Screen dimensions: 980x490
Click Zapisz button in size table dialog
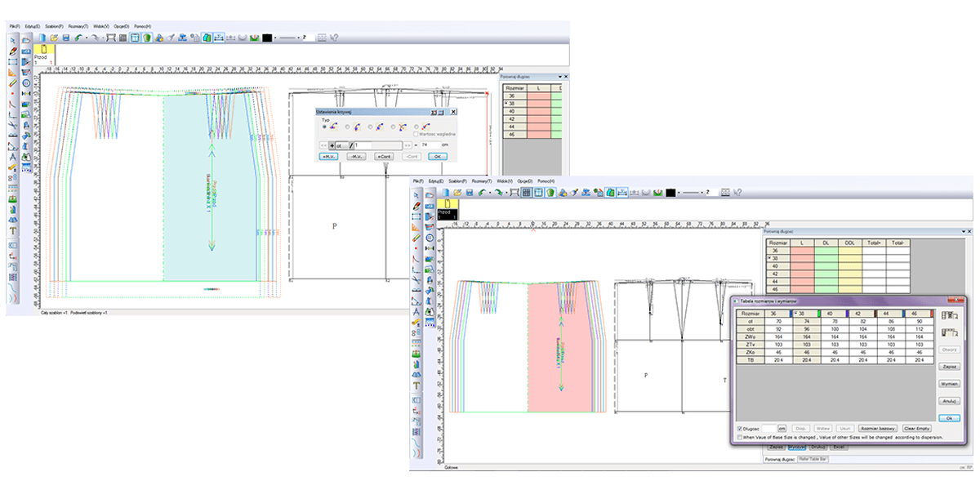pos(949,367)
